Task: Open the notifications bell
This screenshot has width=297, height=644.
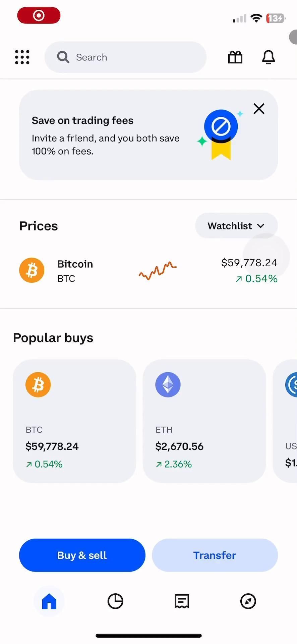Action: click(268, 57)
